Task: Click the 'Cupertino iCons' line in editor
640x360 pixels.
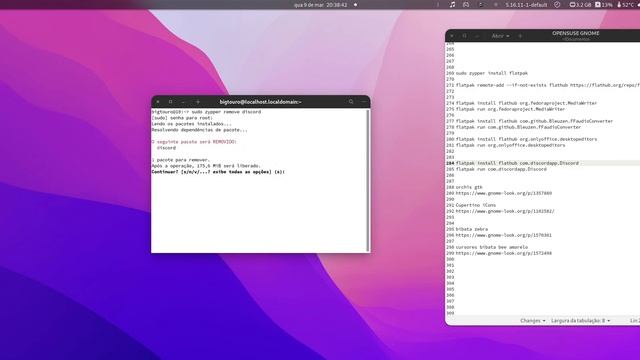Action: pyautogui.click(x=476, y=205)
